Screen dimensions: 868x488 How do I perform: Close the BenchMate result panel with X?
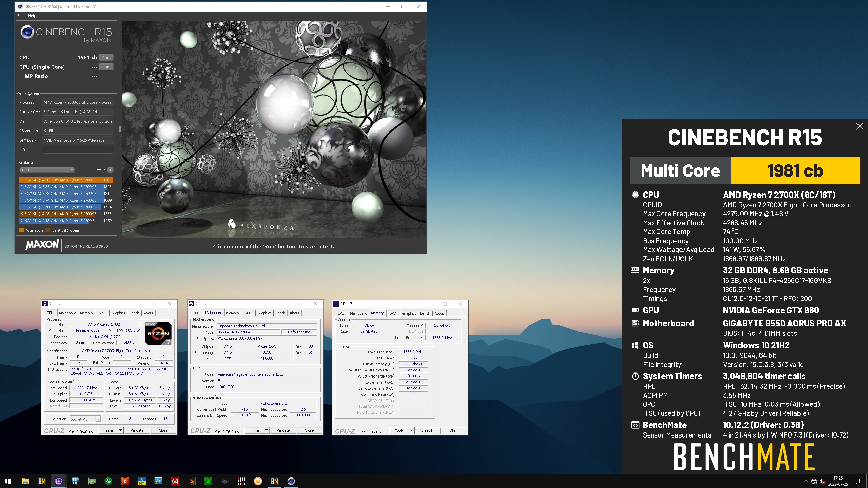(x=859, y=126)
